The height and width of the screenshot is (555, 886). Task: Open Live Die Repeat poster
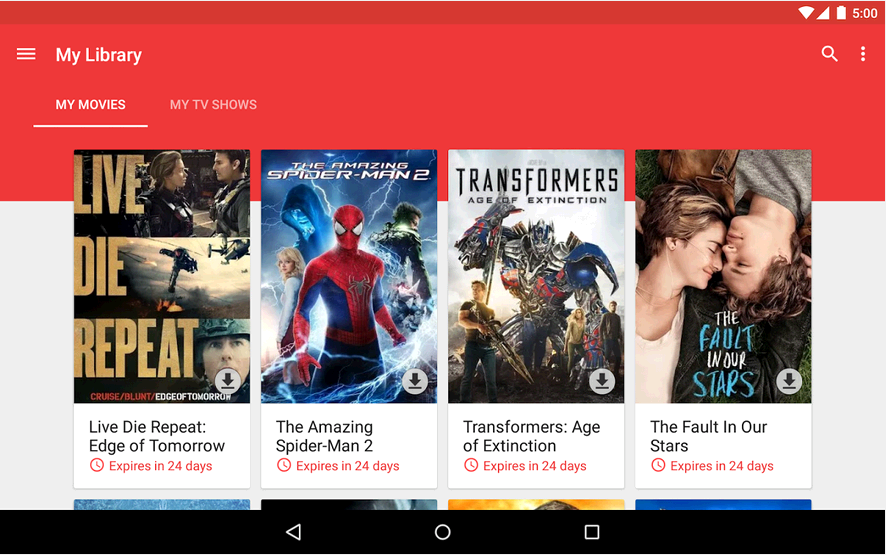coord(162,276)
